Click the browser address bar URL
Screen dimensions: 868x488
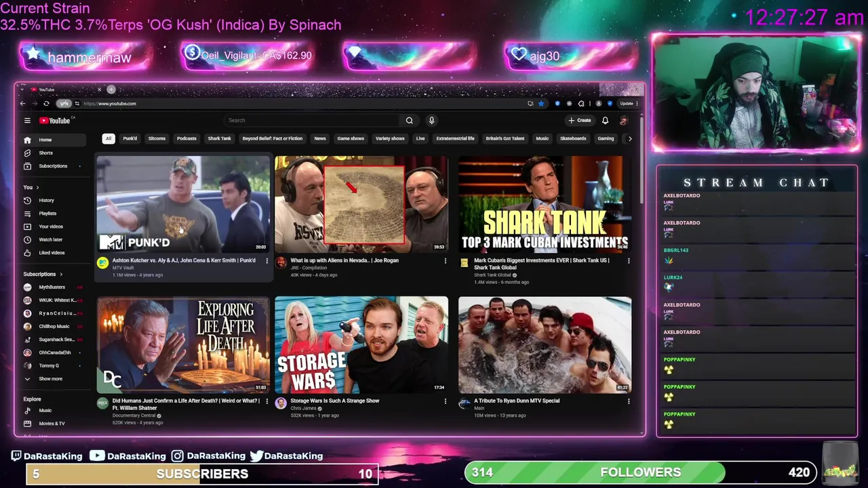[110, 104]
